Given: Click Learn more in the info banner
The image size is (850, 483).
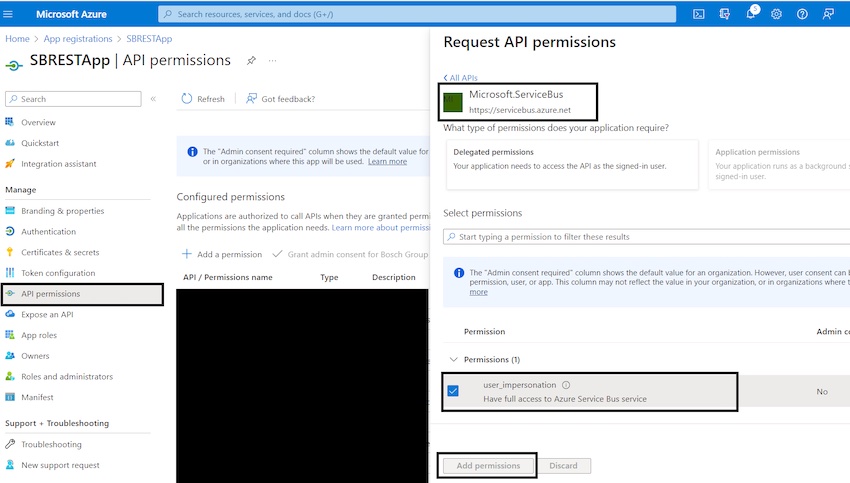Looking at the screenshot, I should [x=387, y=162].
